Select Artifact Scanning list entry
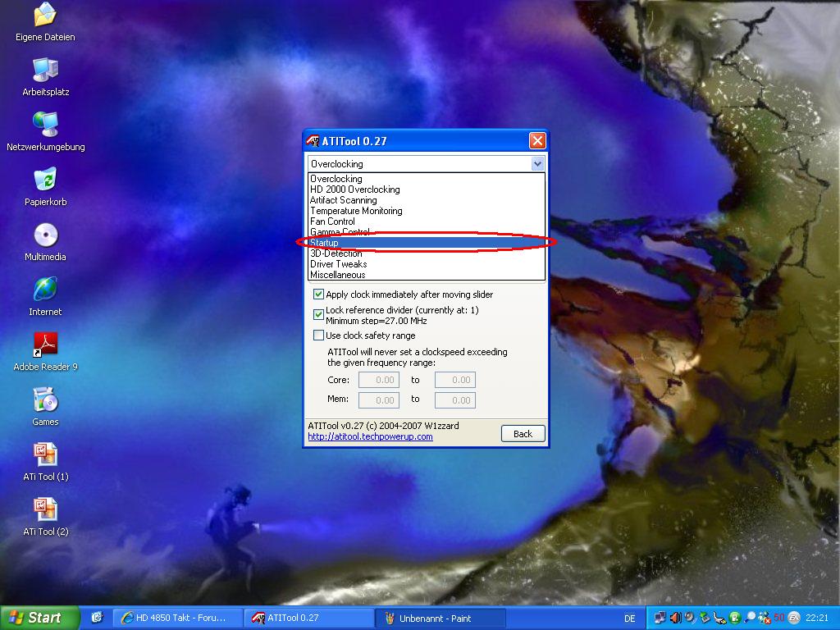 (x=427, y=200)
